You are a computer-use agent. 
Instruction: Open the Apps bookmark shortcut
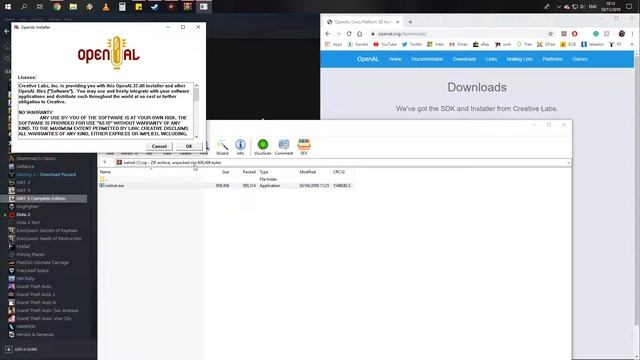[333, 44]
